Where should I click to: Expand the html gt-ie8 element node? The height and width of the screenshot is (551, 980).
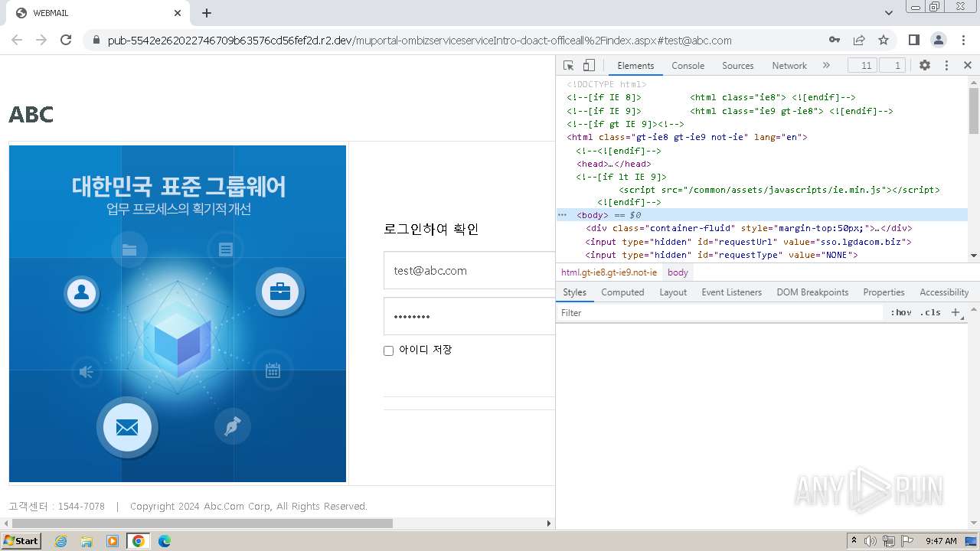[687, 137]
